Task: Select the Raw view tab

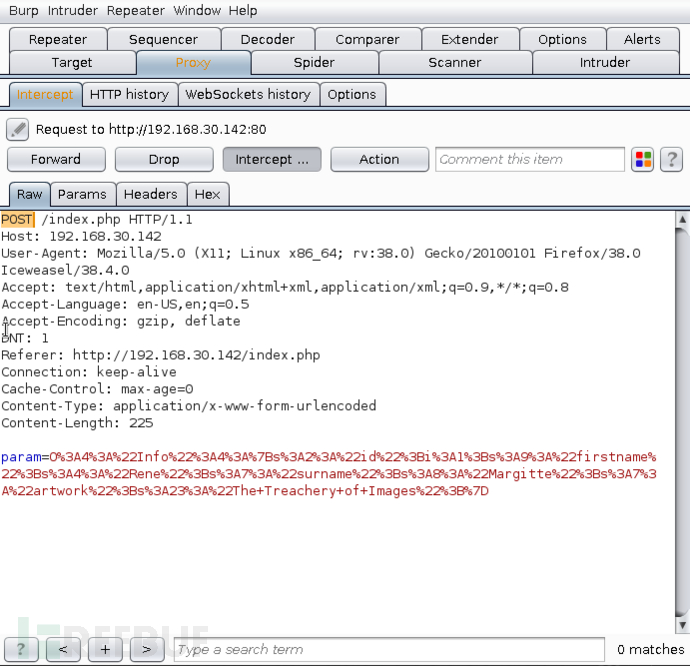Action: tap(29, 194)
